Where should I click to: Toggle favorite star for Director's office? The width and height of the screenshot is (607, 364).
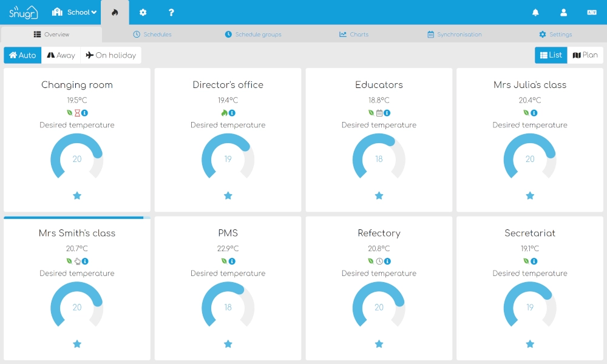coord(228,196)
